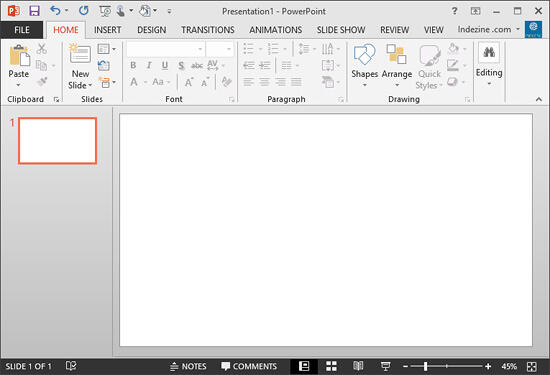Toggle Underline formatting

(165, 65)
